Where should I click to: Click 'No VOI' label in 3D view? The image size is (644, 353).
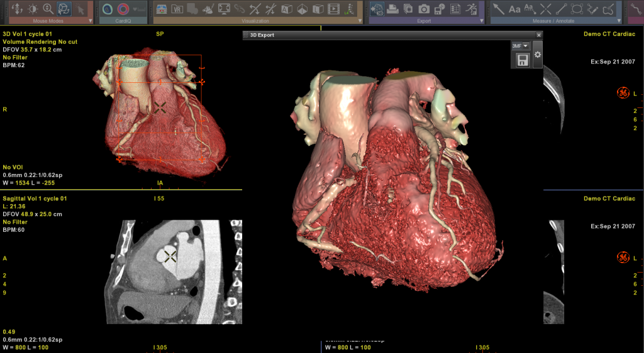click(x=13, y=167)
